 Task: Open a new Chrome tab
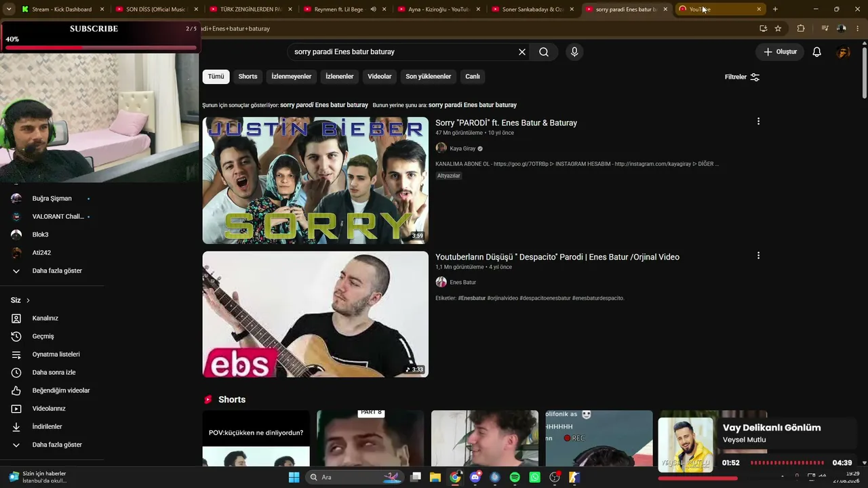(x=775, y=9)
